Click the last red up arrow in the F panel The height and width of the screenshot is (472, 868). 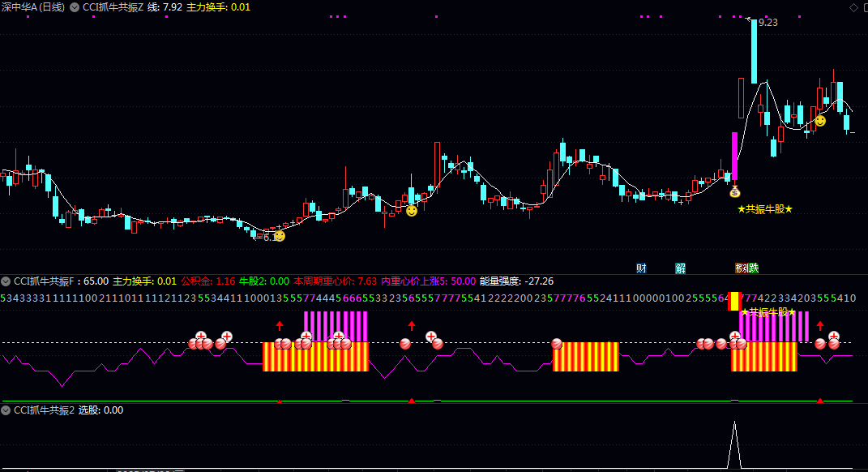[820, 326]
